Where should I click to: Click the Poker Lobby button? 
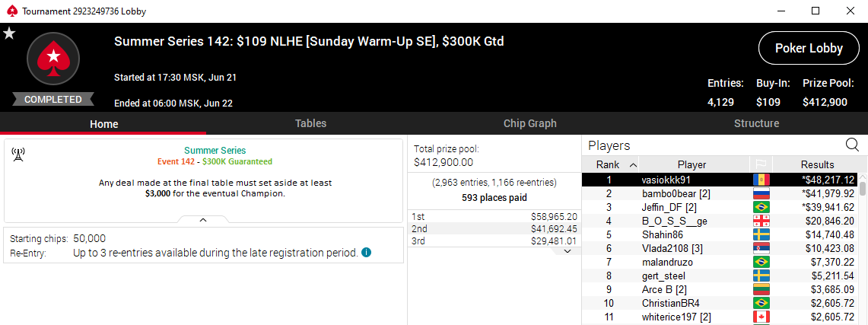click(x=808, y=48)
